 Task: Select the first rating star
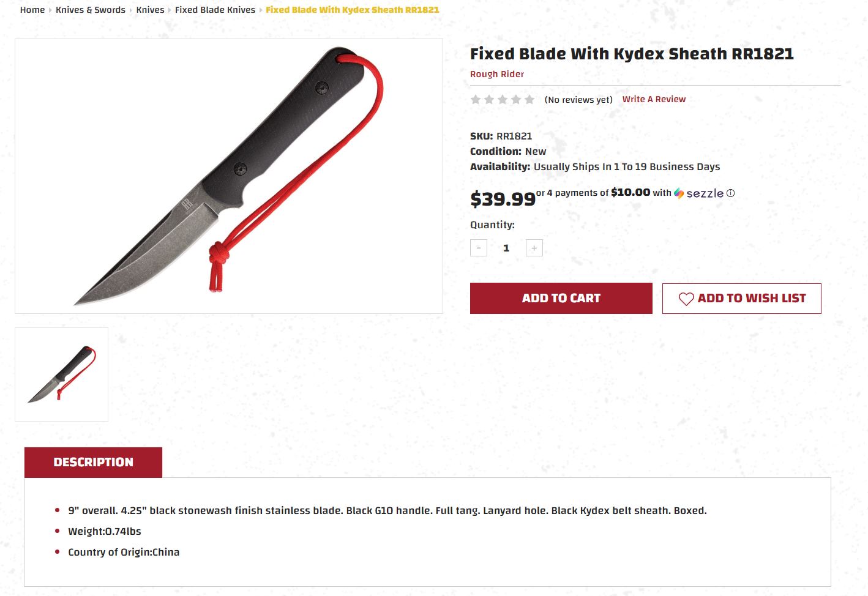[x=476, y=99]
